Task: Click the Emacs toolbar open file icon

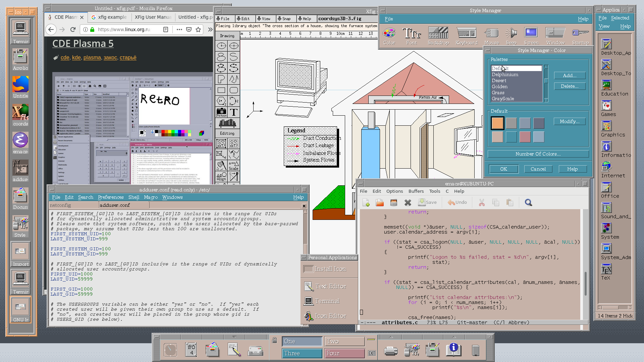Action: coord(380,202)
